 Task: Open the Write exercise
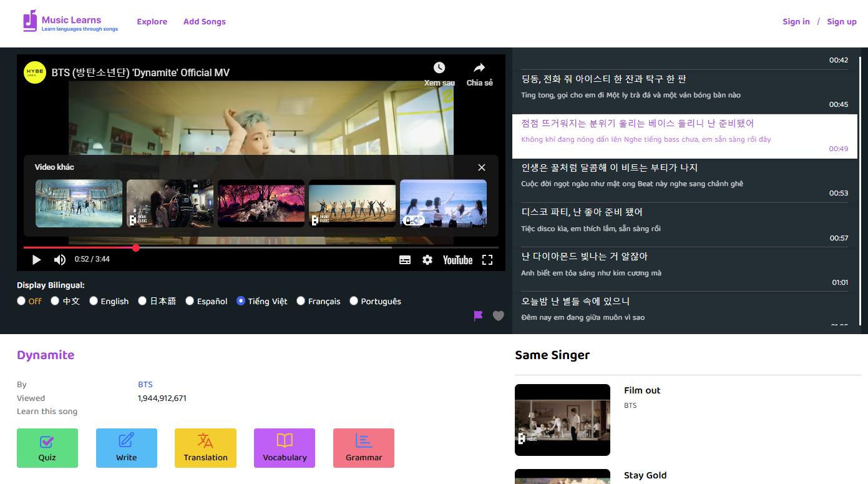click(127, 448)
